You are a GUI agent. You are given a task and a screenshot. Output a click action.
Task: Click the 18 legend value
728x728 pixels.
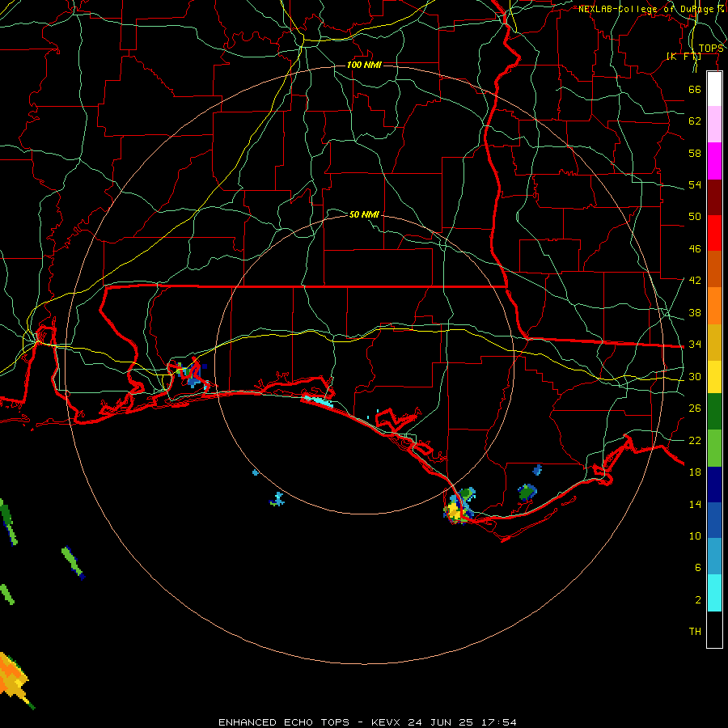pyautogui.click(x=695, y=472)
